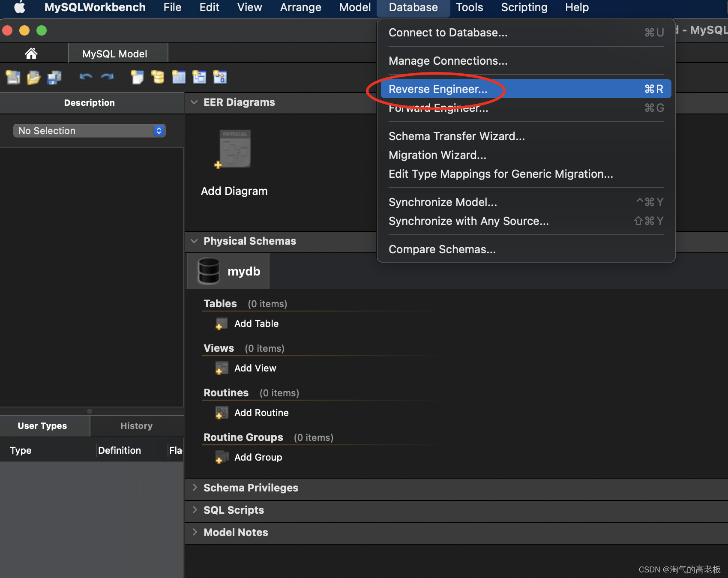Click the Save Model toolbar icon
This screenshot has height=578, width=728.
point(54,77)
